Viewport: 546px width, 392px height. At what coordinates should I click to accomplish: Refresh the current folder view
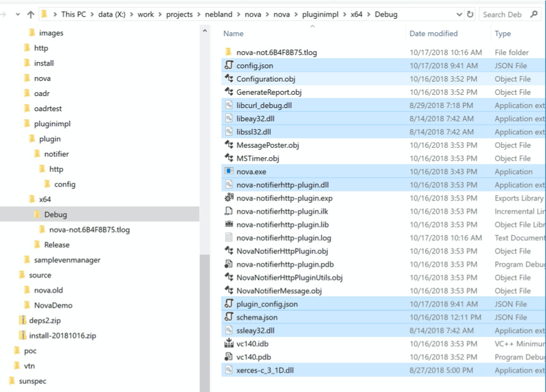(470, 15)
